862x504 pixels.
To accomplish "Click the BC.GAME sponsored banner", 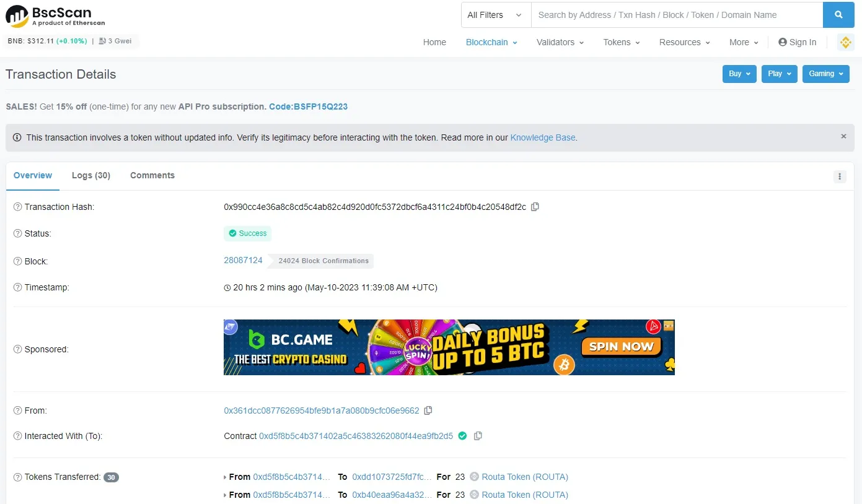I will pos(449,347).
